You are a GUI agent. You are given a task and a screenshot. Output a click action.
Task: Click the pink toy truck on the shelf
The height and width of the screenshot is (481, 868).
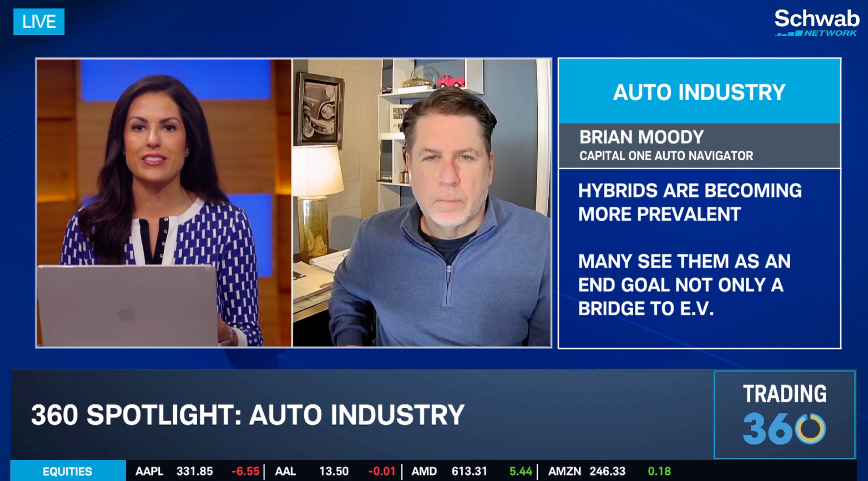450,80
